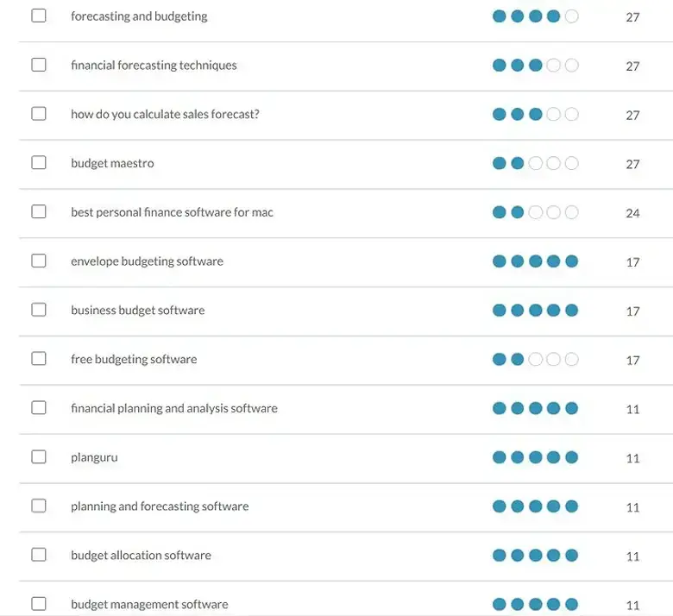This screenshot has width=673, height=616.
Task: Click the value 24 in the 'best personal finance software for mac' row
Action: pyautogui.click(x=632, y=213)
